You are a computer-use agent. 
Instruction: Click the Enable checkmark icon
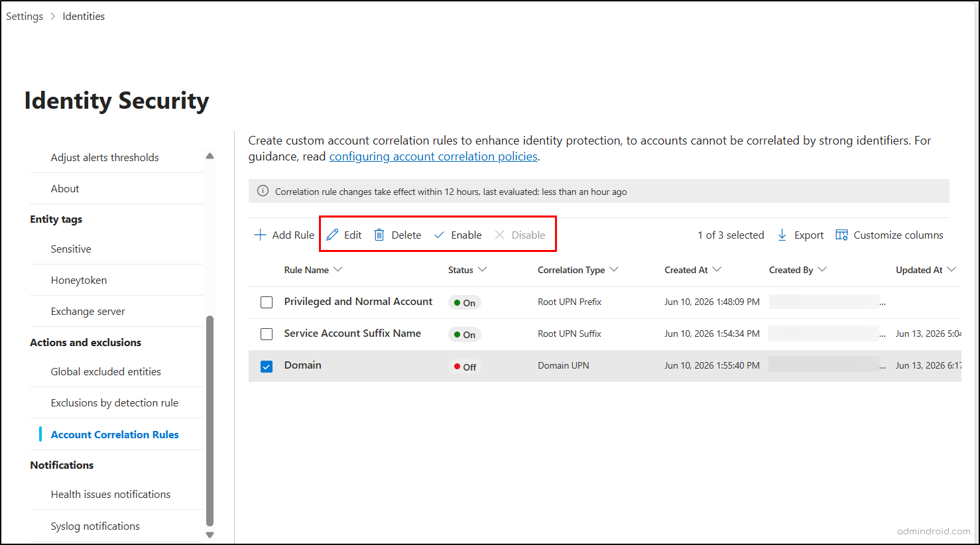coord(439,235)
